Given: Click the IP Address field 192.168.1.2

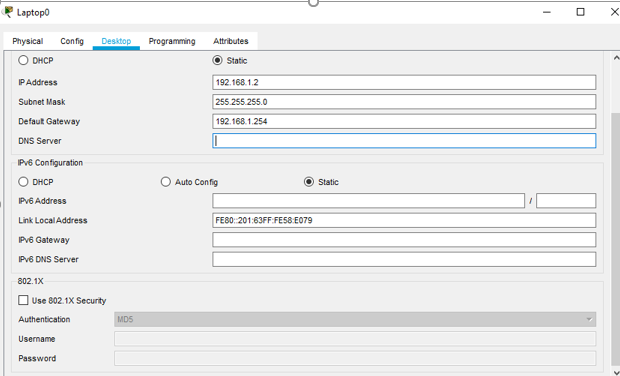Looking at the screenshot, I should (404, 82).
